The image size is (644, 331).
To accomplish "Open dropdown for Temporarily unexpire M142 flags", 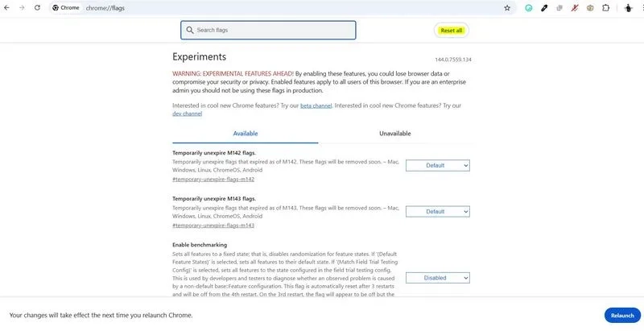I will [x=437, y=166].
